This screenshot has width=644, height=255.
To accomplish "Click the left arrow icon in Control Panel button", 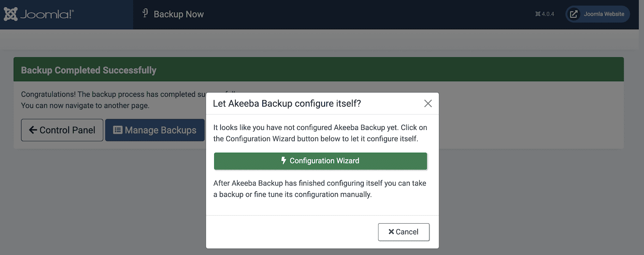I will [33, 130].
